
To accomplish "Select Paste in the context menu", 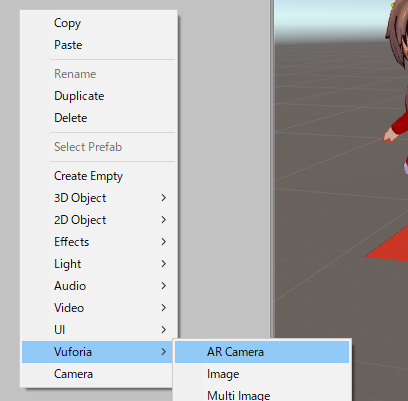I will 99,45.
